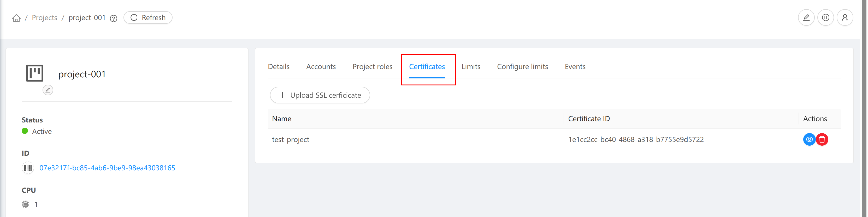Click Upload SSL certificate button
The image size is (868, 217).
click(320, 95)
